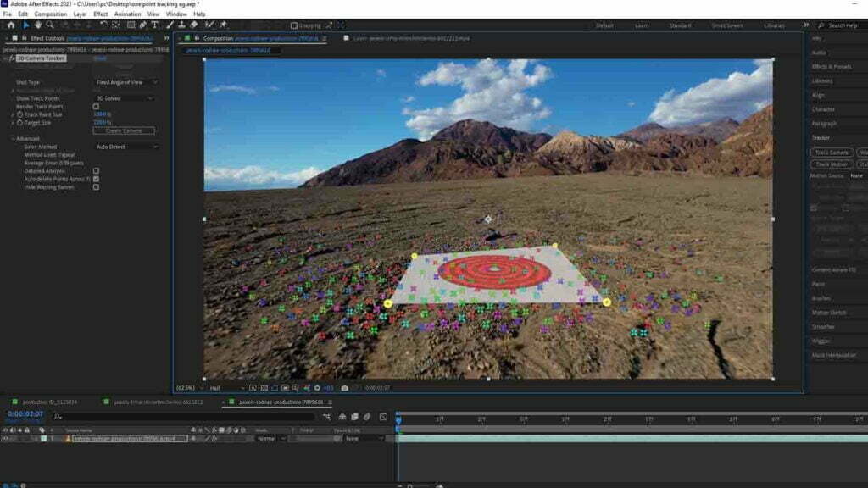
Task: Enable the Render Track Points checkbox
Action: click(96, 107)
